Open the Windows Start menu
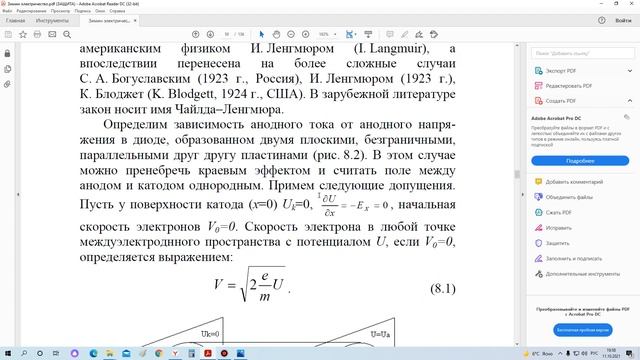Screen dimensions: 640x360 7,353
